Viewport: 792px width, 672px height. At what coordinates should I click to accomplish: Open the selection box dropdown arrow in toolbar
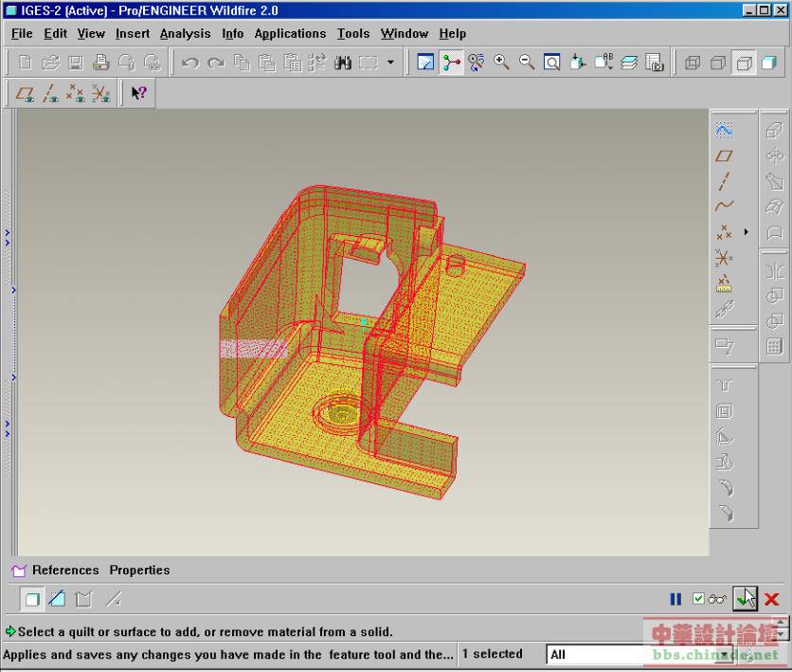pos(390,63)
